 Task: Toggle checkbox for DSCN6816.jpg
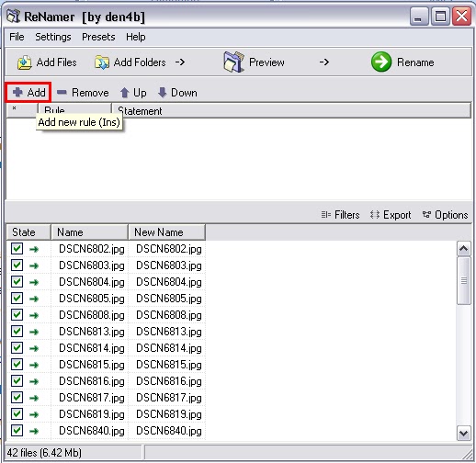tap(17, 380)
